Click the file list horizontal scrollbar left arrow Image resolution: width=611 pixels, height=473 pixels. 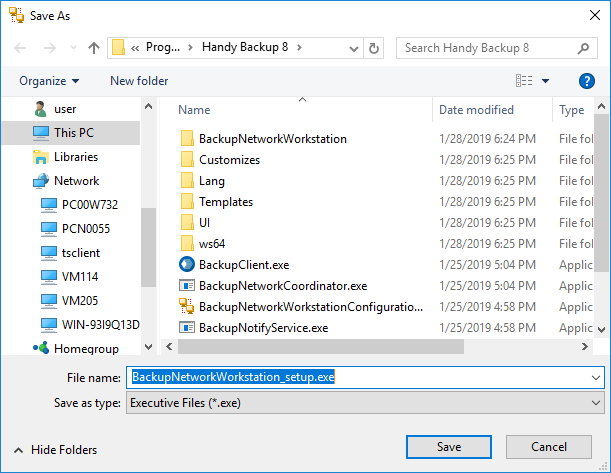tap(169, 347)
